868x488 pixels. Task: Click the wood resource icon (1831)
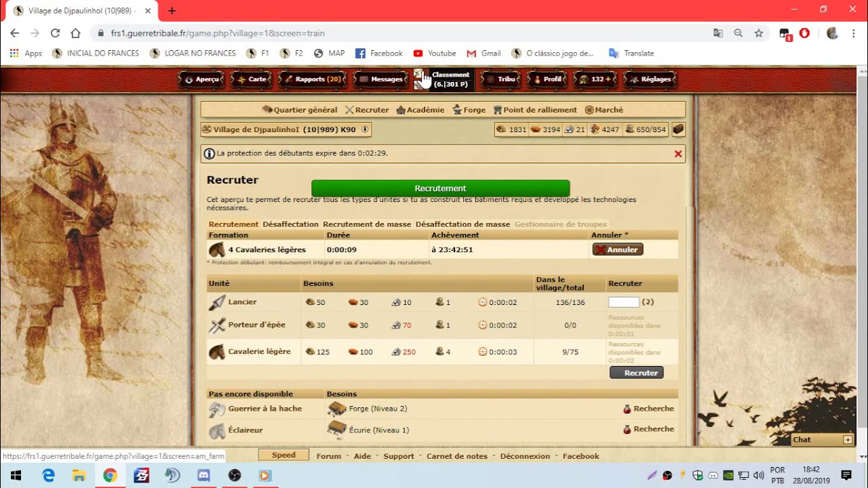click(x=501, y=129)
